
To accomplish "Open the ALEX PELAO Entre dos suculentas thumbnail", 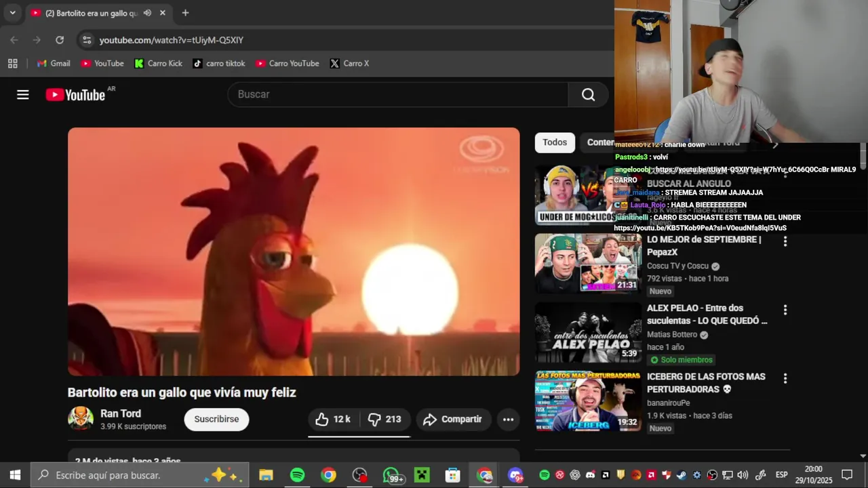I will (588, 332).
